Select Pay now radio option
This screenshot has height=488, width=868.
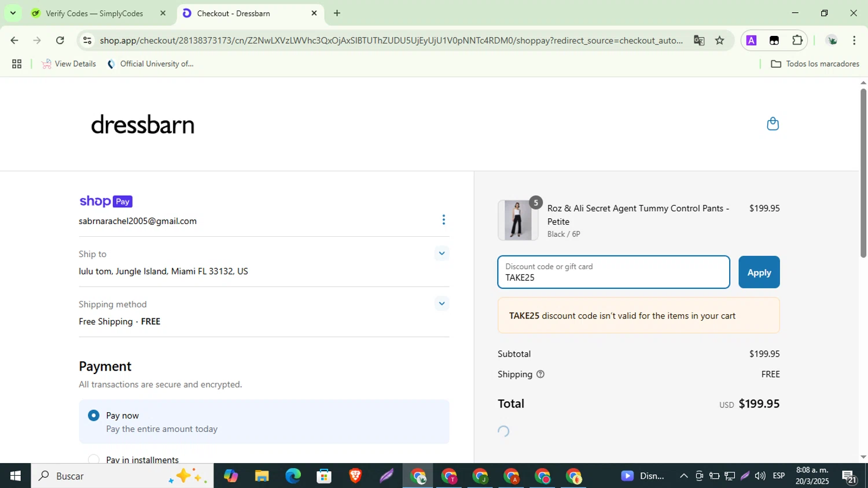pyautogui.click(x=94, y=416)
